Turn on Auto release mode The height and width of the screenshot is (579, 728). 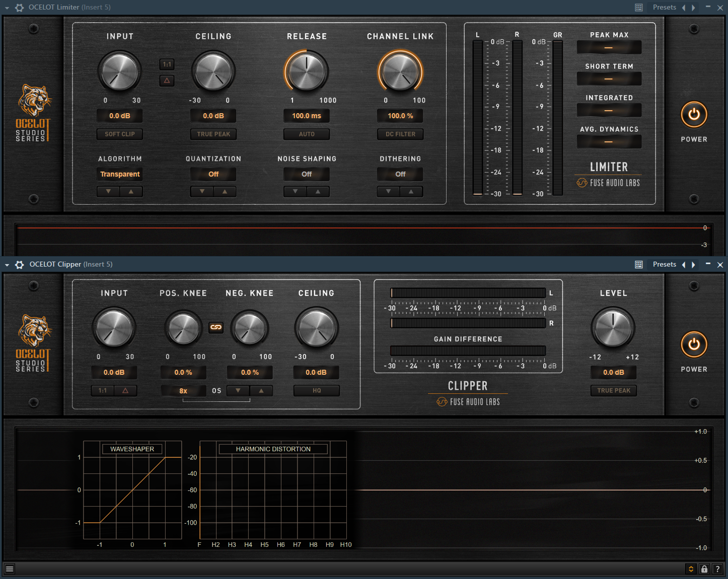[x=306, y=134]
